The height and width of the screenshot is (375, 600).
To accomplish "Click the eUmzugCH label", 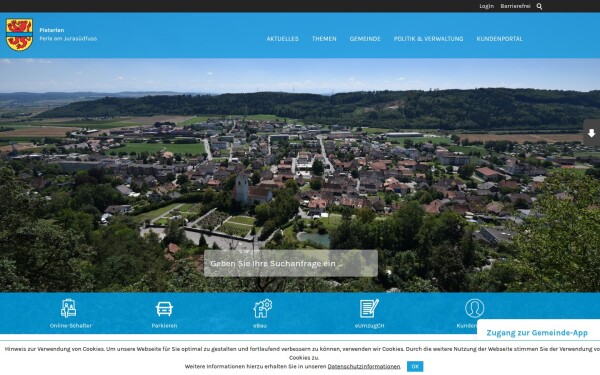I will pyautogui.click(x=369, y=326).
